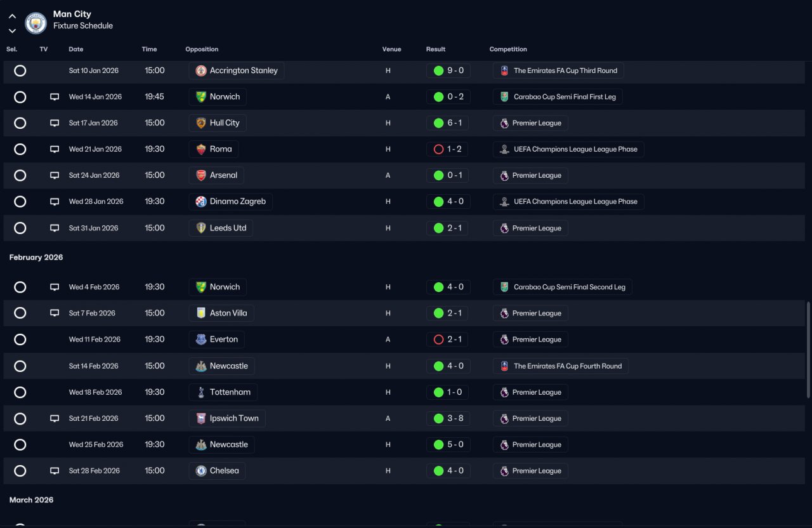
Task: Click the FA Cup icon in Third Round row
Action: pos(504,70)
